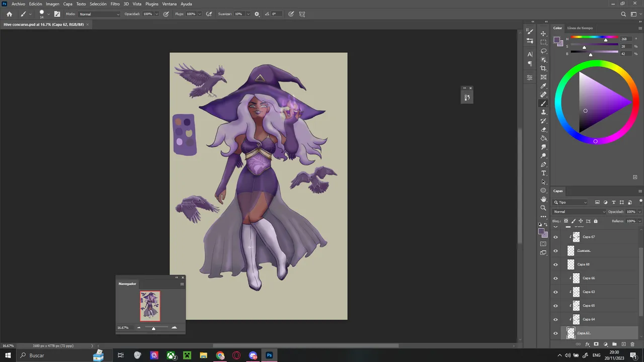The width and height of the screenshot is (644, 362).
Task: Create a new group folder in Layers panel
Action: (x=614, y=344)
